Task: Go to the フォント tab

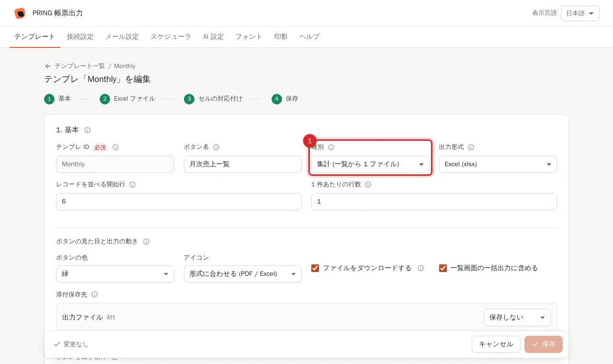Action: (x=249, y=37)
